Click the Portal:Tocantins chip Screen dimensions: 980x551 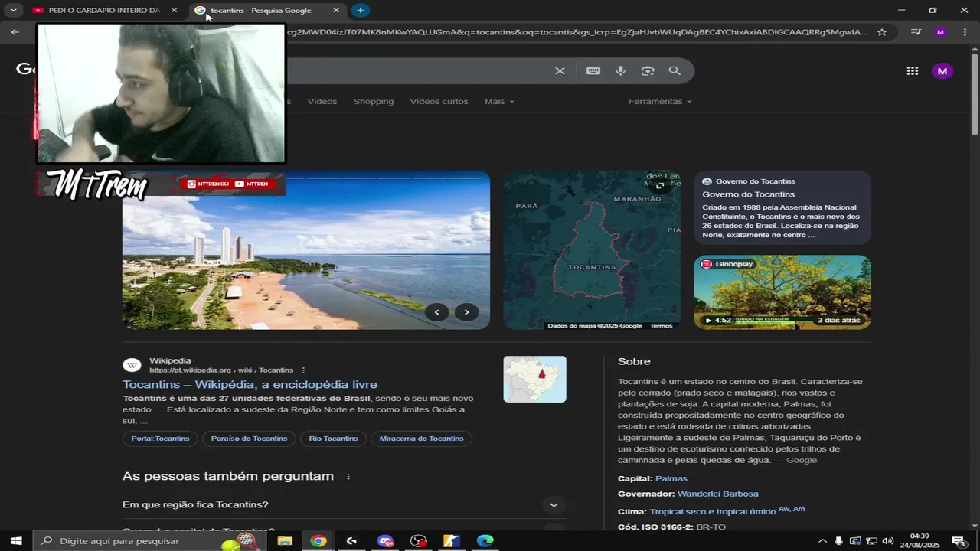click(x=160, y=439)
